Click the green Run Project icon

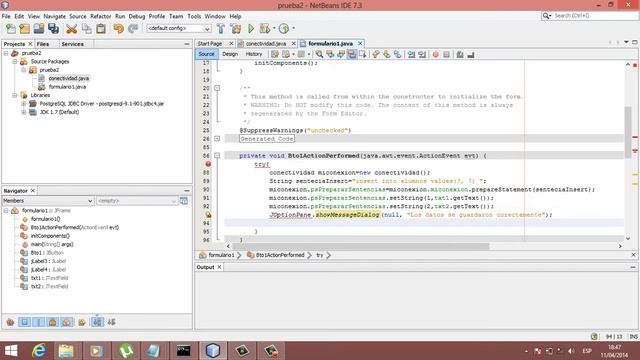(x=251, y=29)
